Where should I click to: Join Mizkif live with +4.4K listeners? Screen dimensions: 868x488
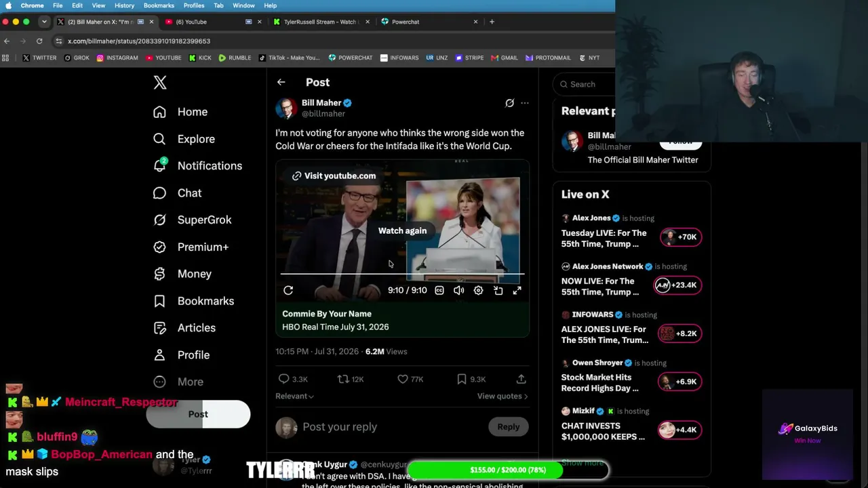click(x=681, y=430)
